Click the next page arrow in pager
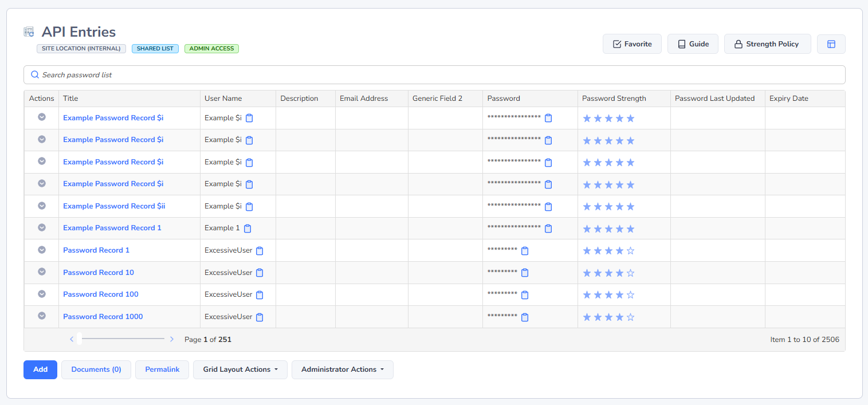The image size is (868, 405). pos(172,340)
